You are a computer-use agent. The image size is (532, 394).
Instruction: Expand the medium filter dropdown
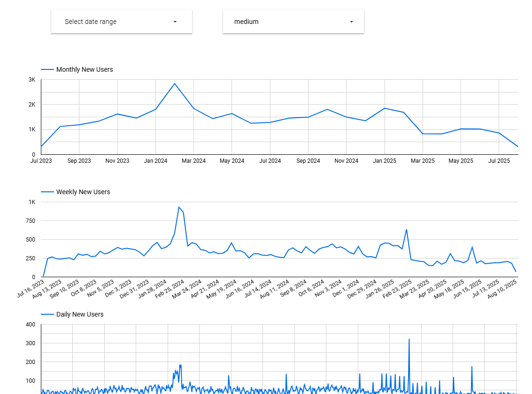coord(293,22)
